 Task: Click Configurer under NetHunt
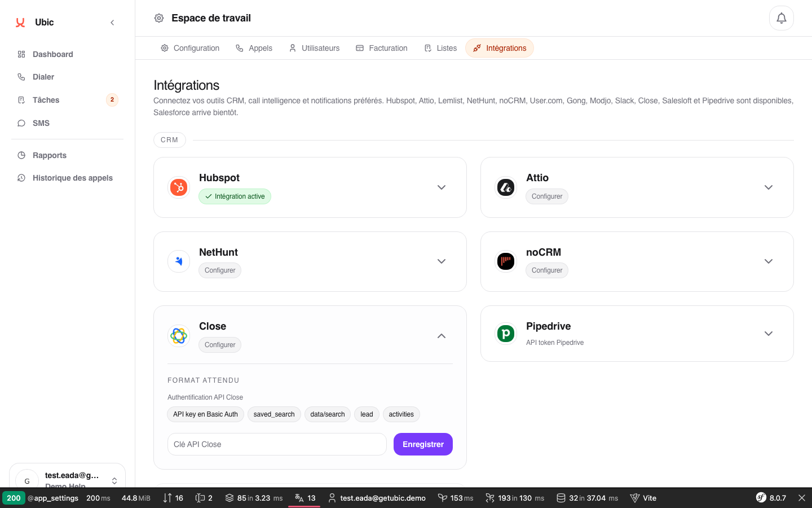coord(220,270)
